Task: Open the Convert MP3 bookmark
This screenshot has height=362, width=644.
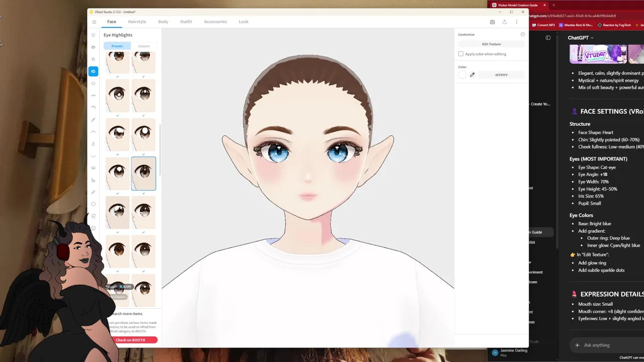Action: (x=543, y=25)
